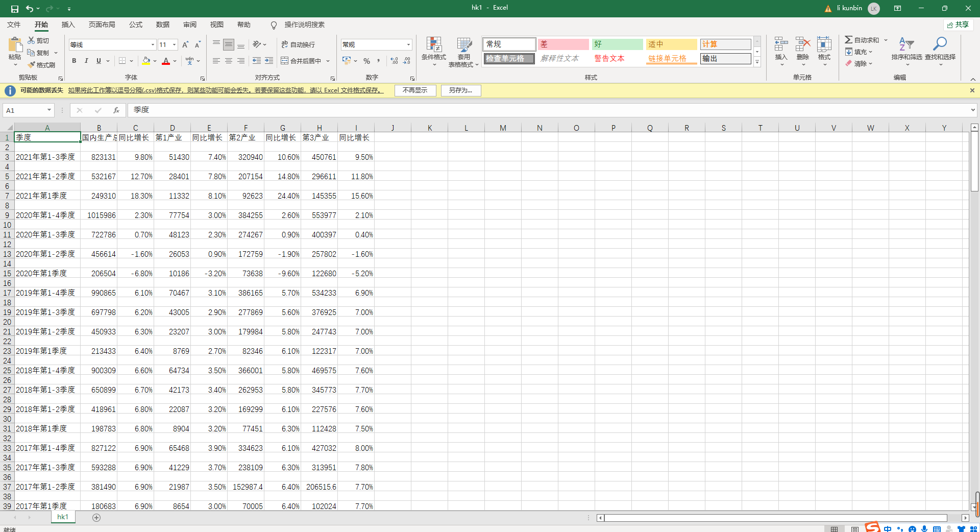Expand the formula bar

[973, 110]
